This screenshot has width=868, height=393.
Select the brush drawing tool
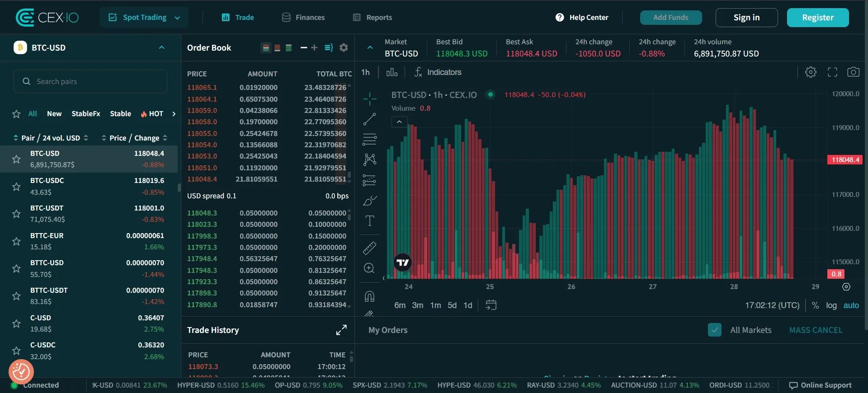coord(369,200)
